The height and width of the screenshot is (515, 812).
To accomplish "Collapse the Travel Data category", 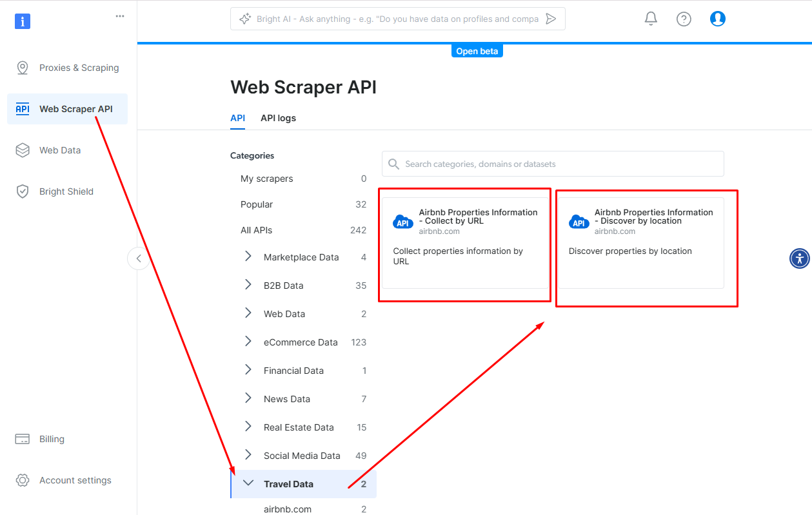I will pos(248,483).
